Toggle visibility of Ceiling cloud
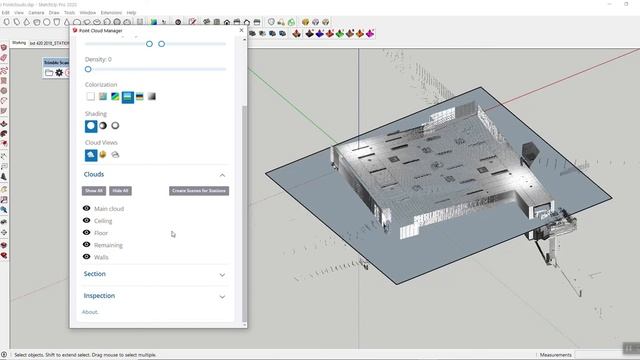The width and height of the screenshot is (640, 360). pos(87,220)
